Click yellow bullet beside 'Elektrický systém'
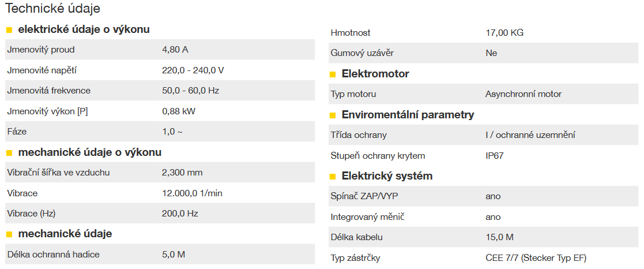 coord(332,177)
